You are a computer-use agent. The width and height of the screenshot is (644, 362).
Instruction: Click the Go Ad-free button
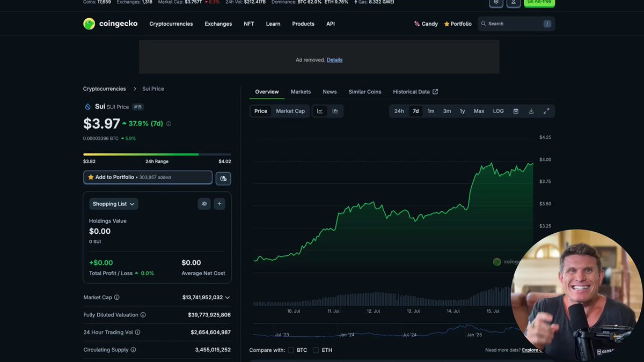(539, 2)
